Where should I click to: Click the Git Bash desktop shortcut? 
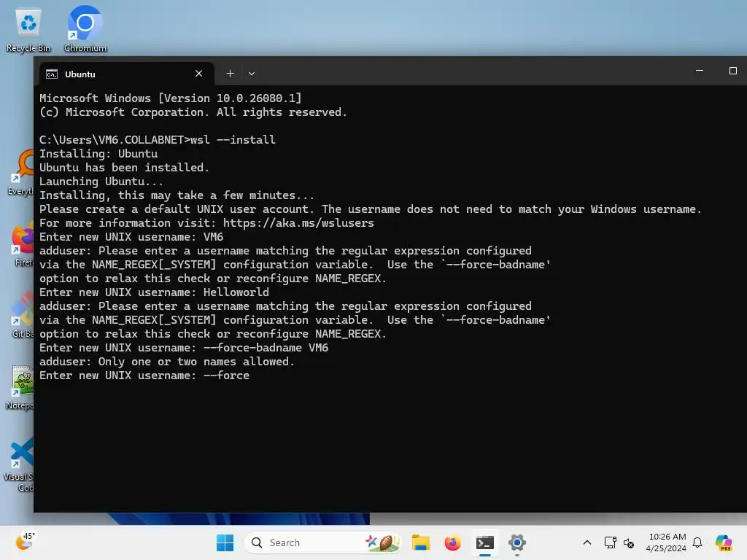pyautogui.click(x=21, y=315)
